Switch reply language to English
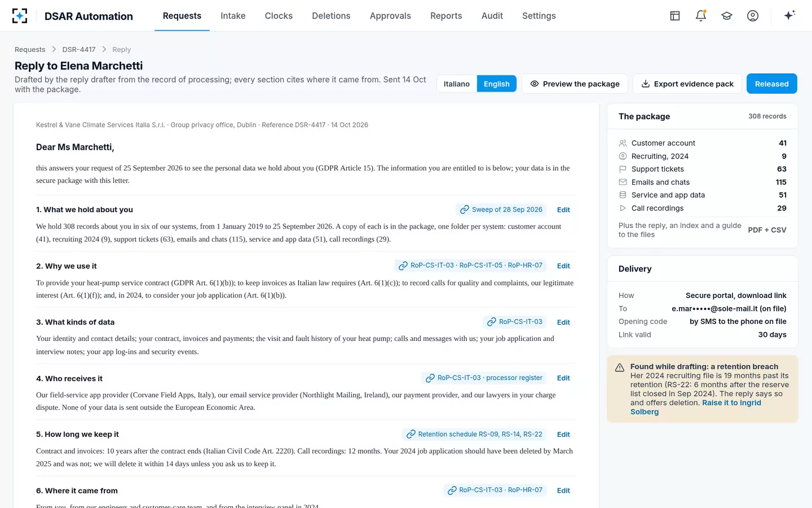The height and width of the screenshot is (508, 812). click(497, 84)
